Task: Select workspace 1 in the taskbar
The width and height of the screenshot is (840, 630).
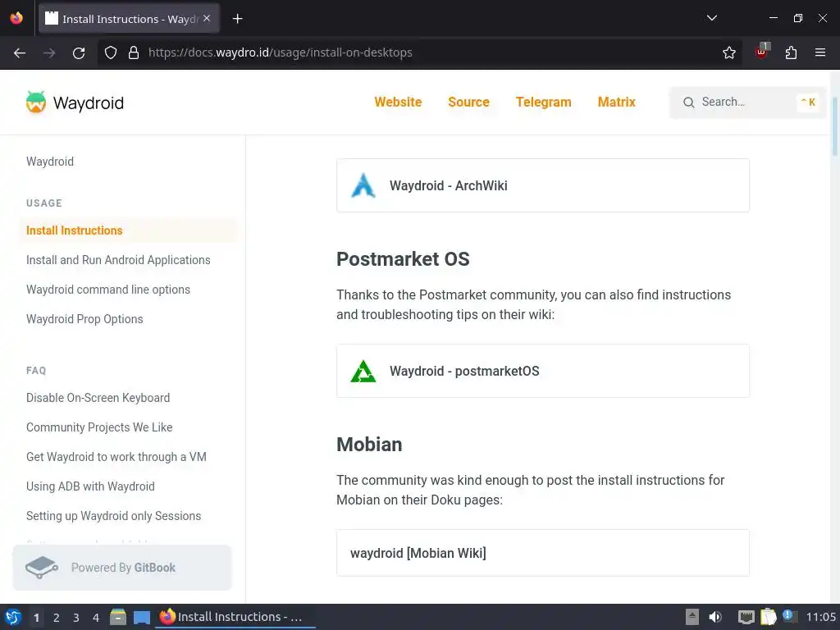Action: click(x=36, y=618)
